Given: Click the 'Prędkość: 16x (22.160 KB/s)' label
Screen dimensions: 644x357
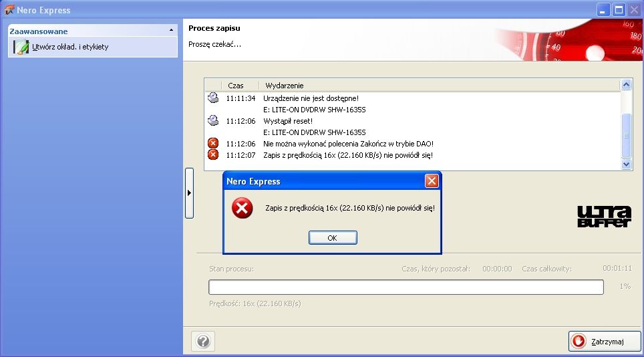Looking at the screenshot, I should tap(255, 304).
